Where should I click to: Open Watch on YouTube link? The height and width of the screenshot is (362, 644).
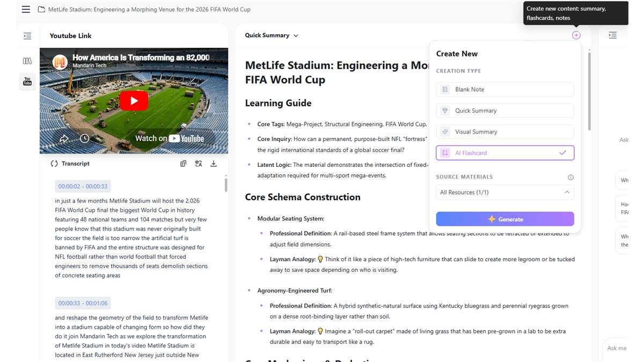[x=170, y=138]
